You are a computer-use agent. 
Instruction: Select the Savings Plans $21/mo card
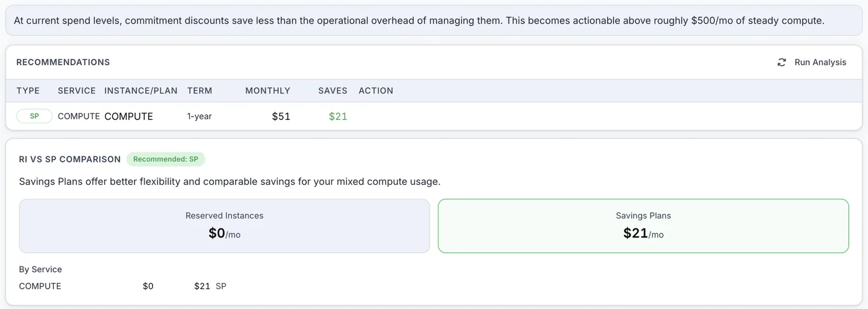[x=644, y=226]
